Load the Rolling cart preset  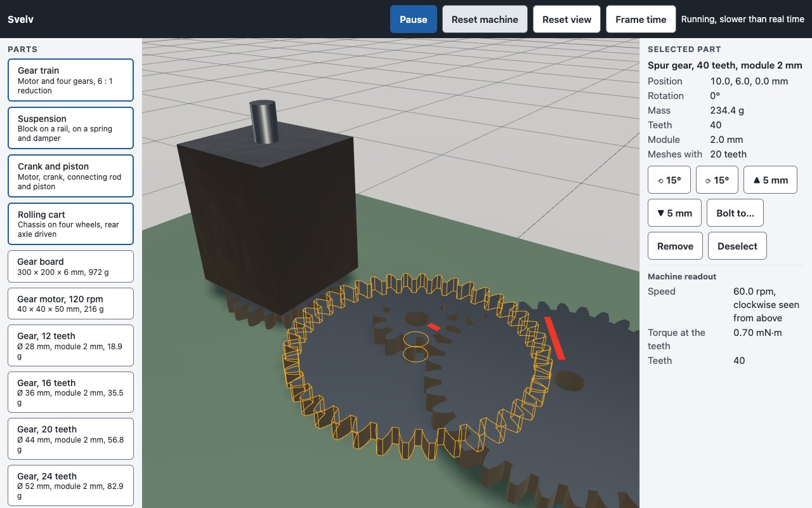pos(70,224)
